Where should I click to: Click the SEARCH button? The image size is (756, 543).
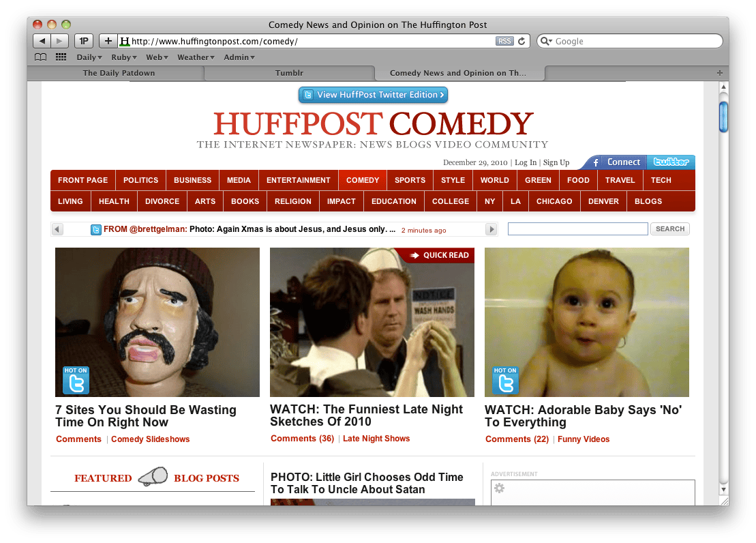[x=669, y=229]
